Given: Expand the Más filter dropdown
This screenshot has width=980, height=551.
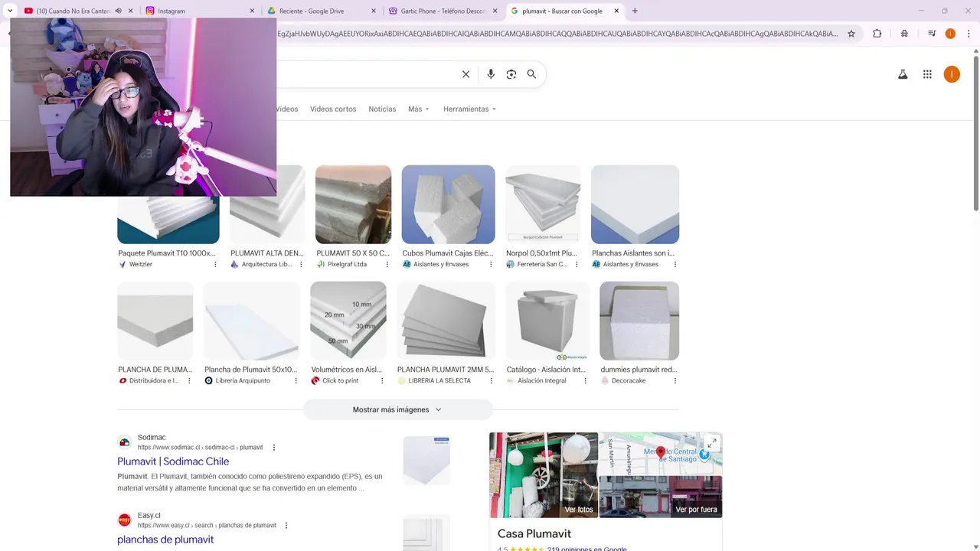Looking at the screenshot, I should click(419, 109).
